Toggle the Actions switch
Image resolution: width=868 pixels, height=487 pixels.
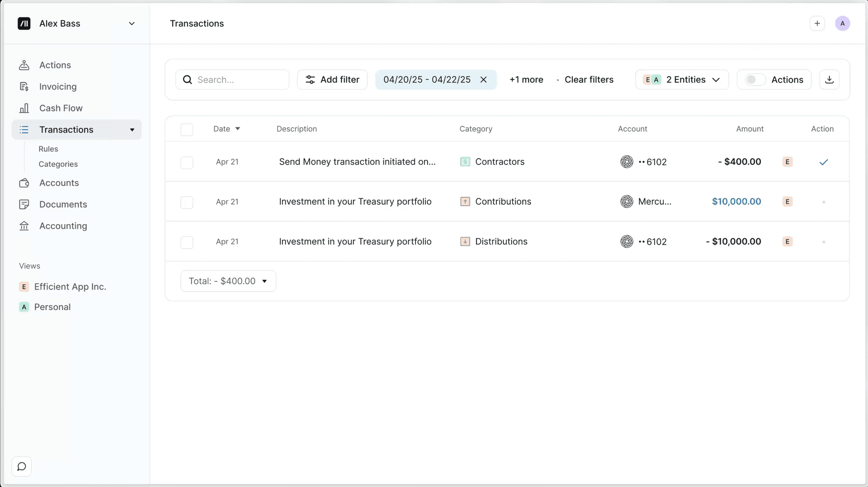coord(755,80)
